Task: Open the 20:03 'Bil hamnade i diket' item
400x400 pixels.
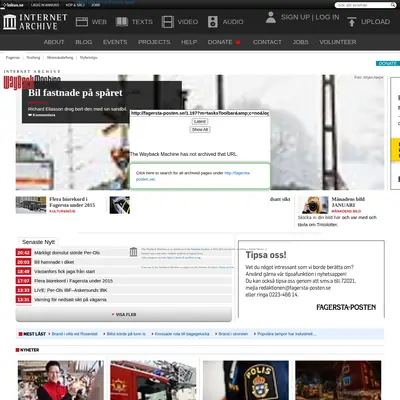Action: click(124, 262)
